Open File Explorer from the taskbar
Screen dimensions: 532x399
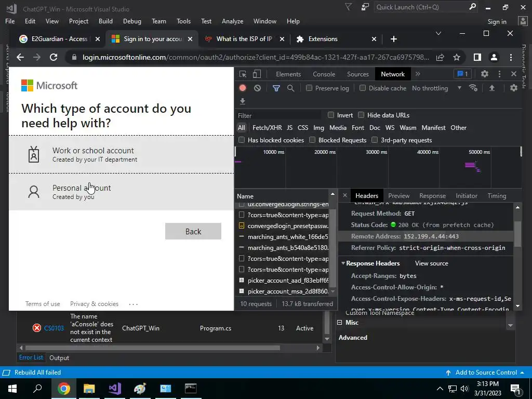pos(89,389)
